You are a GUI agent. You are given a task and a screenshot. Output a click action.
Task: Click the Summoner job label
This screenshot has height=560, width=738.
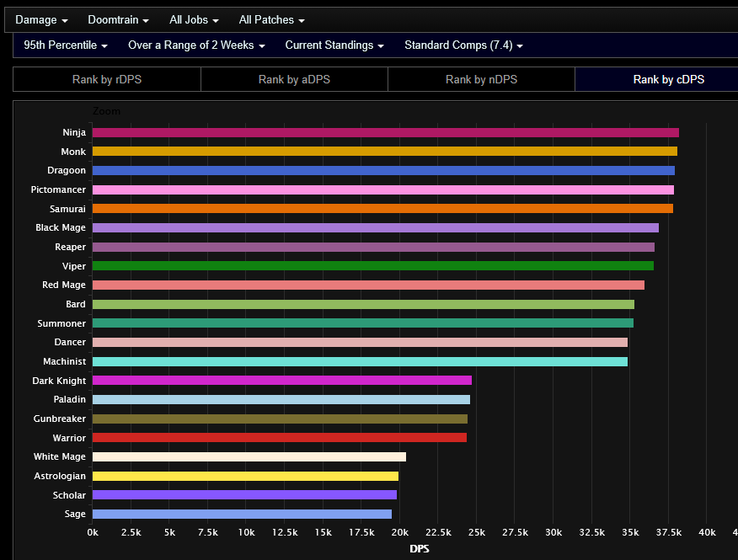click(x=61, y=323)
